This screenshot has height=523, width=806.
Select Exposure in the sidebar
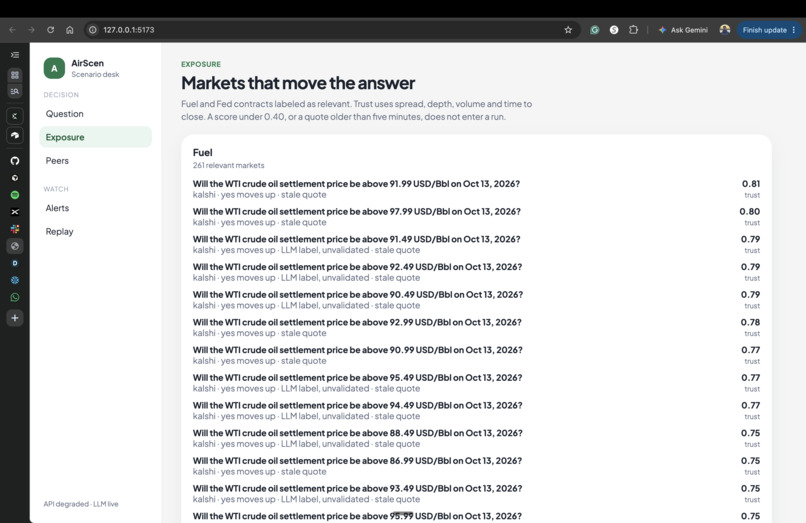pos(95,137)
